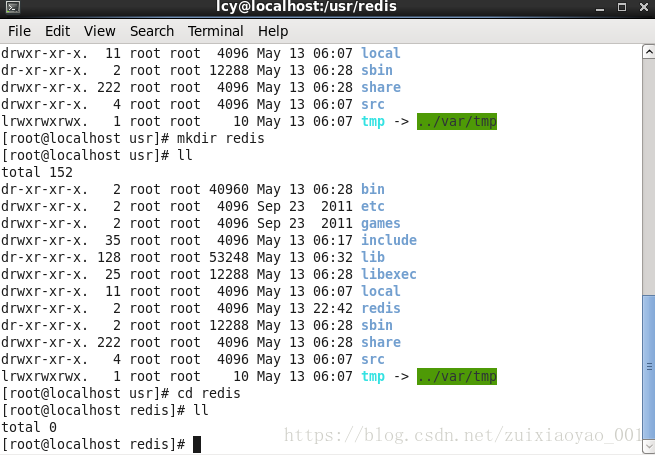Viewport: 655px width, 455px height.
Task: Open the Search menu
Action: 152,31
